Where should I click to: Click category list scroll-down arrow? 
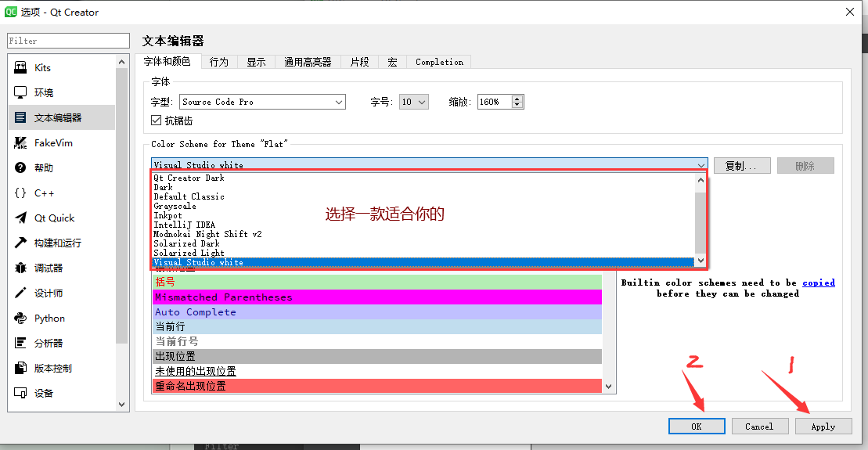click(x=122, y=405)
